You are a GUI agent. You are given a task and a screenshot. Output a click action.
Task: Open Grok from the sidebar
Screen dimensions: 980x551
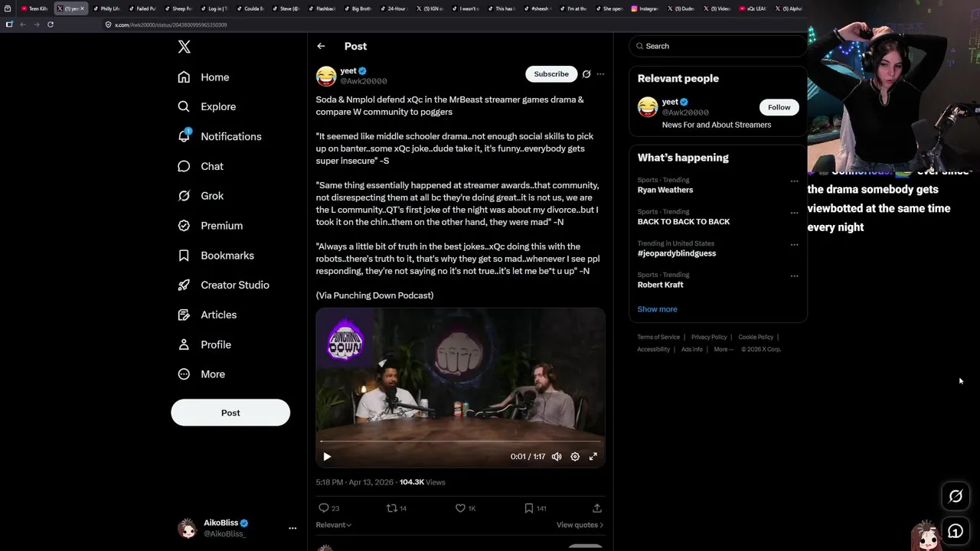[x=201, y=196]
